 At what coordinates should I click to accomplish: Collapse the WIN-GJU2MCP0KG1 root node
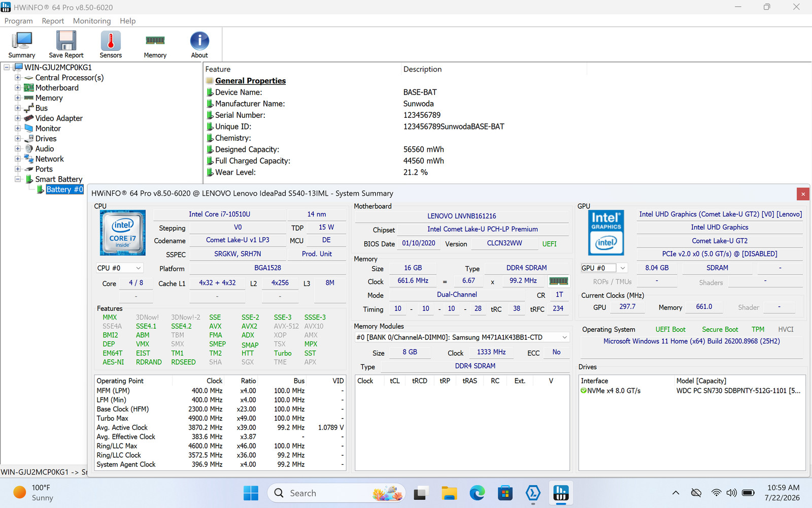7,68
